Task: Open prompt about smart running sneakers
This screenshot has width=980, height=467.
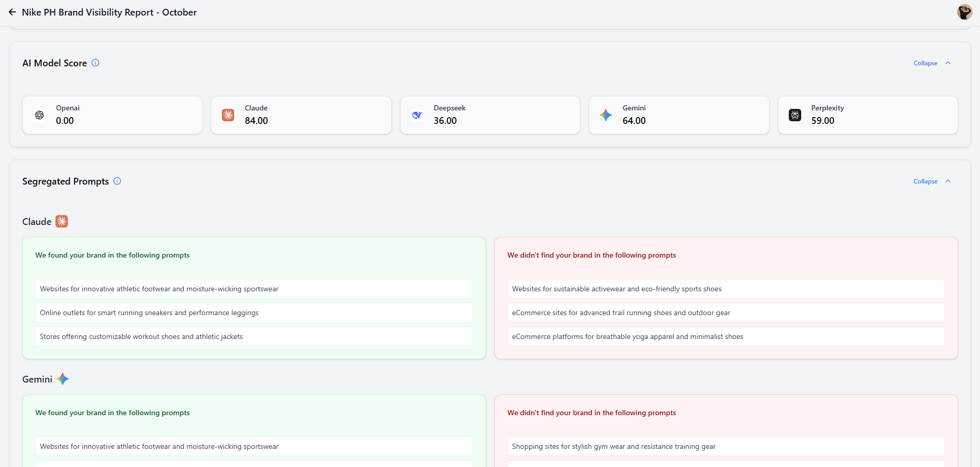Action: (x=254, y=313)
